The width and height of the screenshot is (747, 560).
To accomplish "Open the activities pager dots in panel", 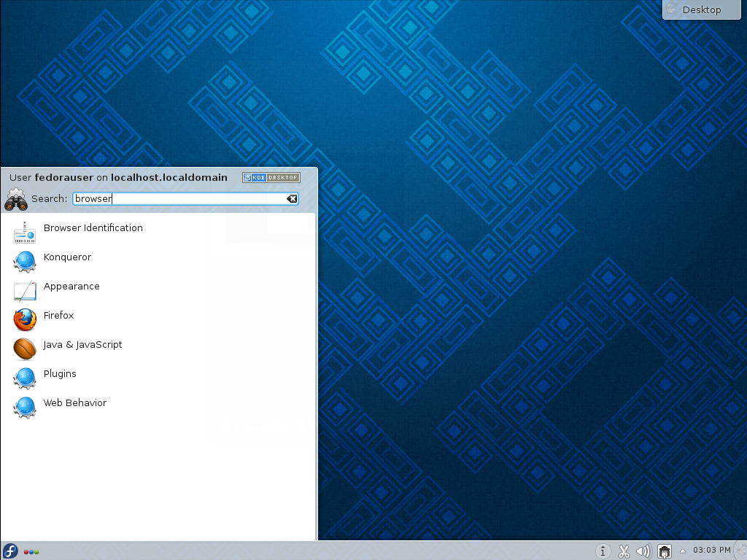I will 31,551.
